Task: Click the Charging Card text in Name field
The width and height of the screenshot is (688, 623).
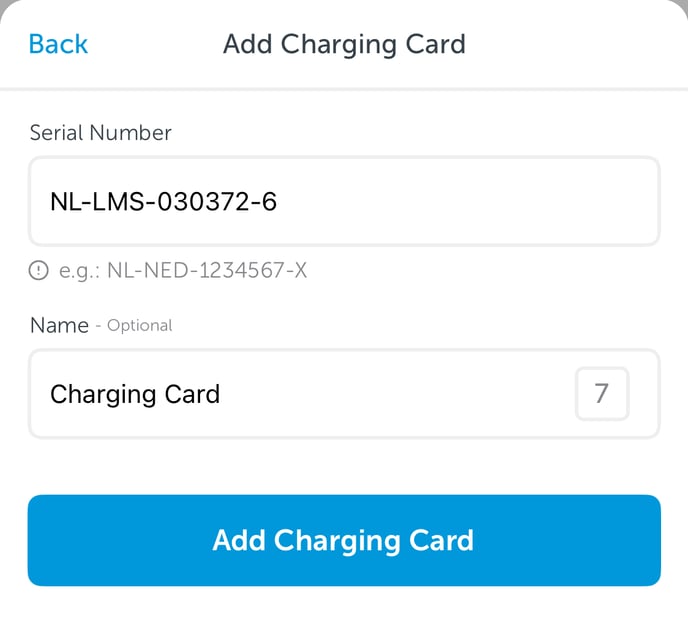Action: (x=135, y=394)
